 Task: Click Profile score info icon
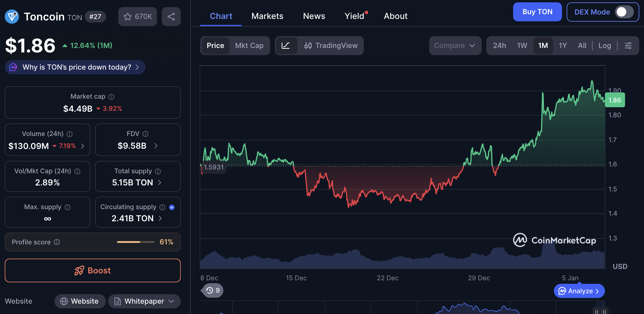[x=57, y=242]
